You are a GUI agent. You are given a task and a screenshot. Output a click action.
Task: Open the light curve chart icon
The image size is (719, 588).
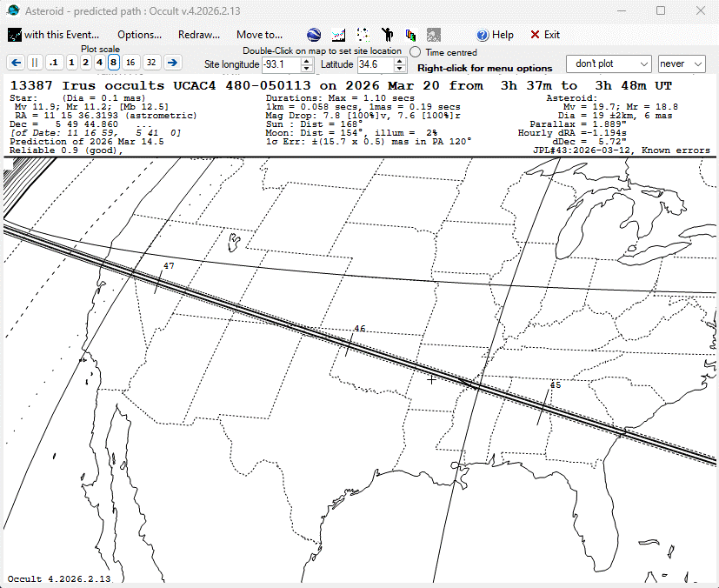click(x=339, y=35)
